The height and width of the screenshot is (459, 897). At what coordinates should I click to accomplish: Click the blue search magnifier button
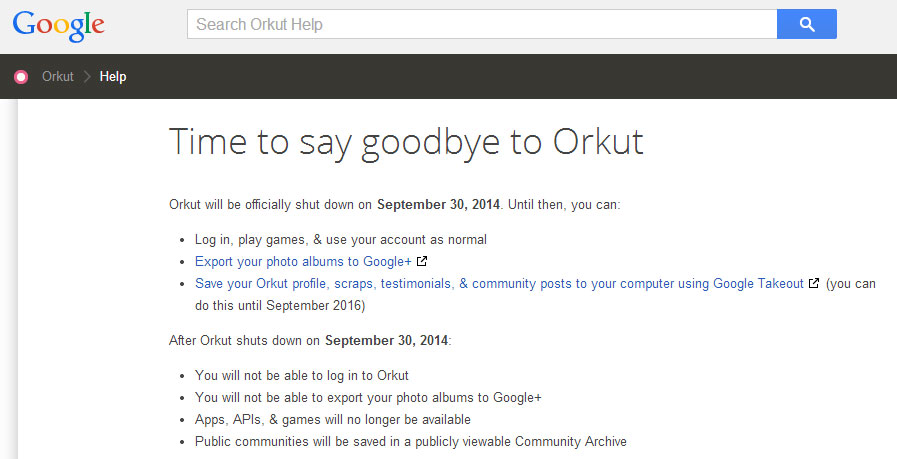[x=807, y=24]
